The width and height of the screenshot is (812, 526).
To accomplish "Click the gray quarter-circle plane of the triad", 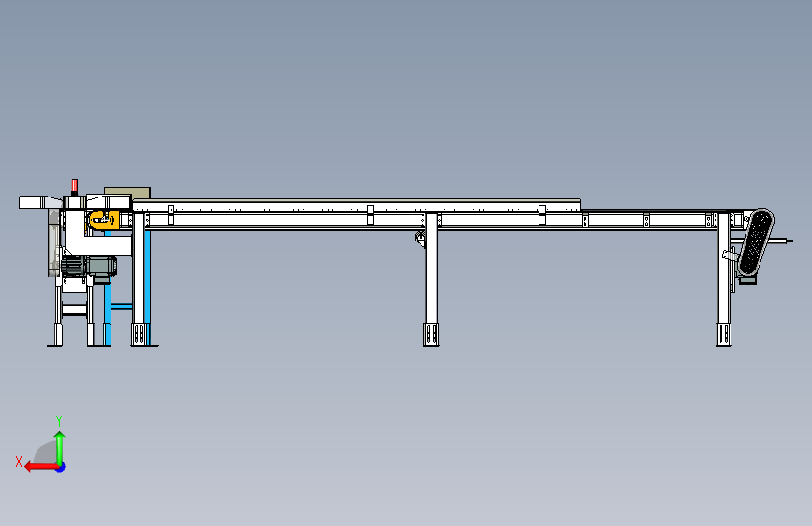I will coord(45,452).
